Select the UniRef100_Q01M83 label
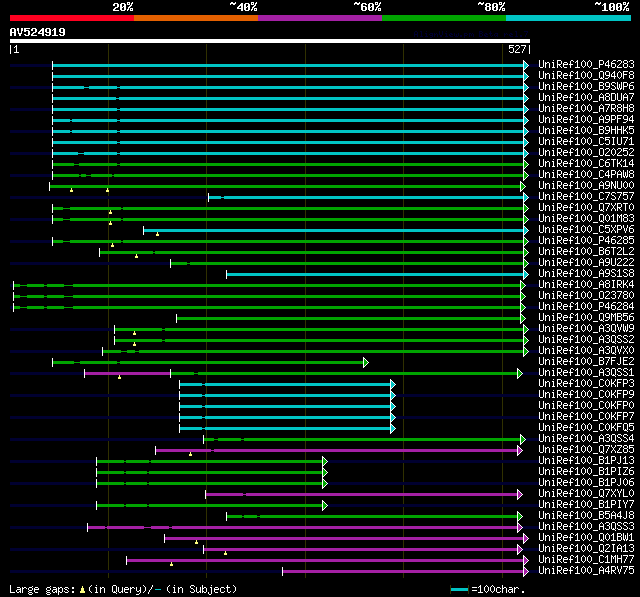 pos(586,218)
